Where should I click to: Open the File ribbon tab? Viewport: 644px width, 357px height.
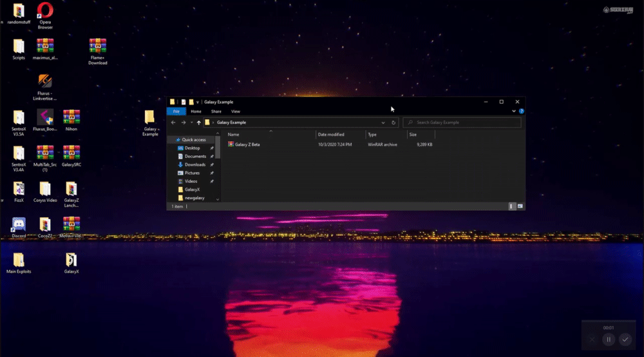click(x=176, y=111)
